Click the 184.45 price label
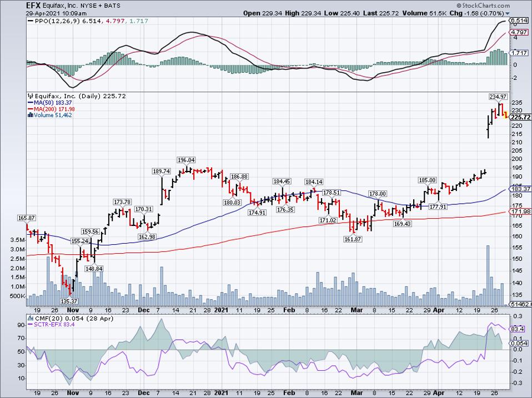 point(282,182)
